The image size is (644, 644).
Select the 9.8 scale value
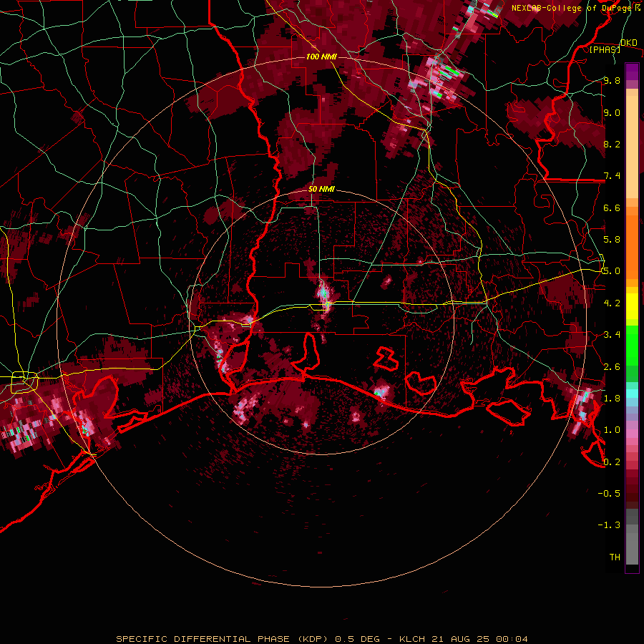(612, 80)
